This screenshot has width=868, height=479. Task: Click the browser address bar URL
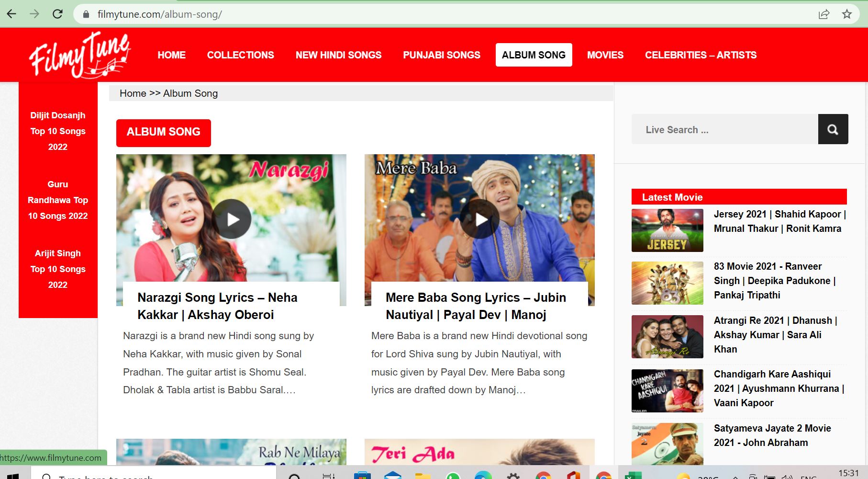tap(160, 14)
